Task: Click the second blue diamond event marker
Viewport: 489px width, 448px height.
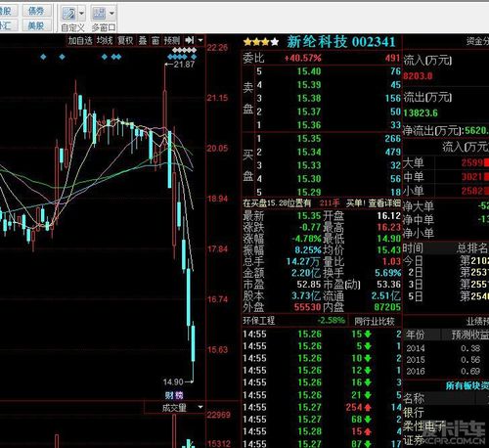Action: [62, 57]
